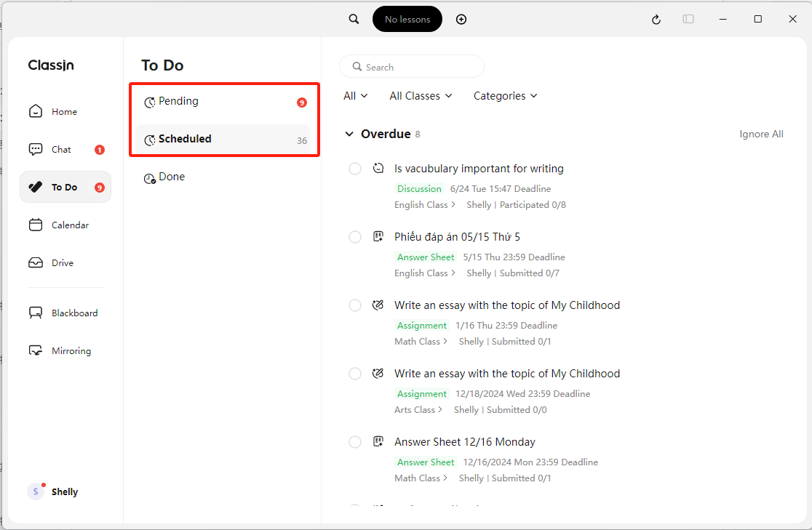
Task: Click the Shelly profile avatar
Action: click(x=35, y=491)
